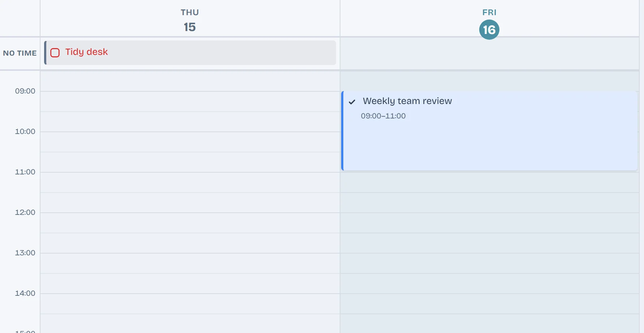Click the 13:00 time label
The image size is (644, 333).
pos(25,253)
